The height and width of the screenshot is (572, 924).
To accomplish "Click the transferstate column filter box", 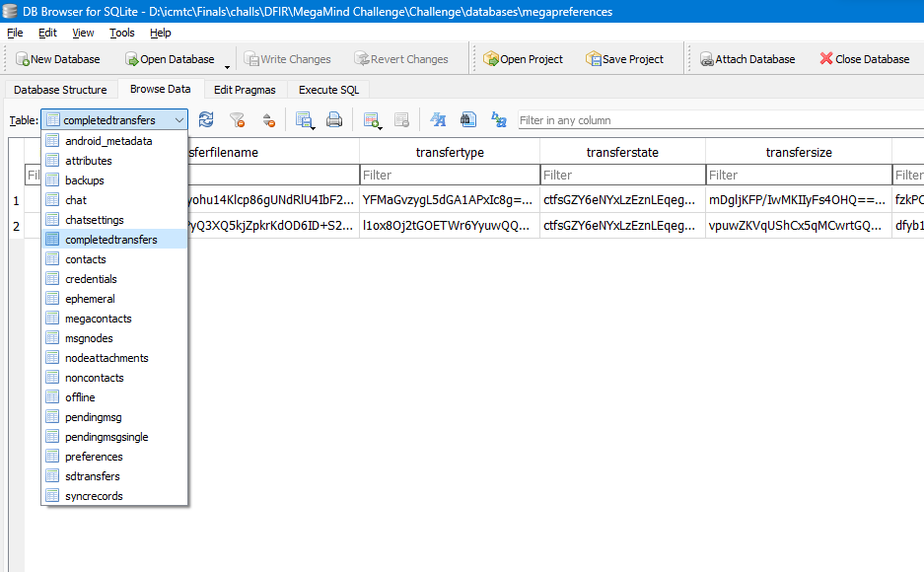I will (x=622, y=175).
